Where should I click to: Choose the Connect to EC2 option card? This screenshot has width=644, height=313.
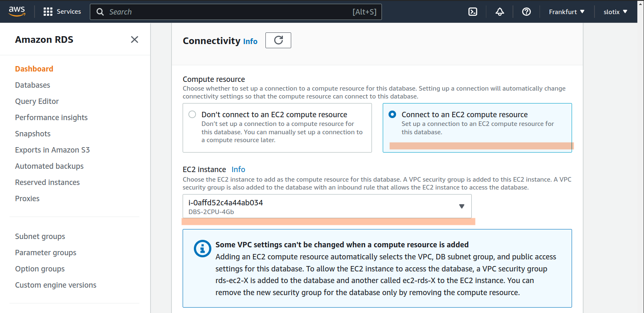click(477, 128)
